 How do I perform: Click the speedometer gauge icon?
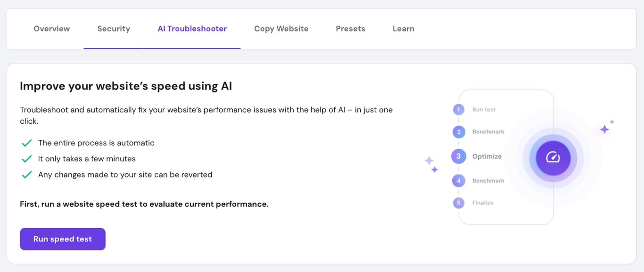point(553,158)
